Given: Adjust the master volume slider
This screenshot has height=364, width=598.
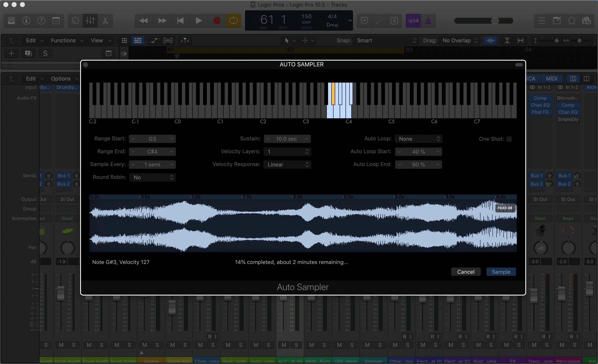Looking at the screenshot, I should (x=495, y=21).
